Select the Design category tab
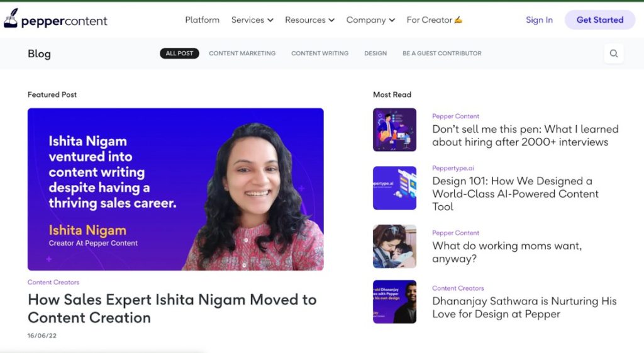The height and width of the screenshot is (353, 644). click(375, 53)
